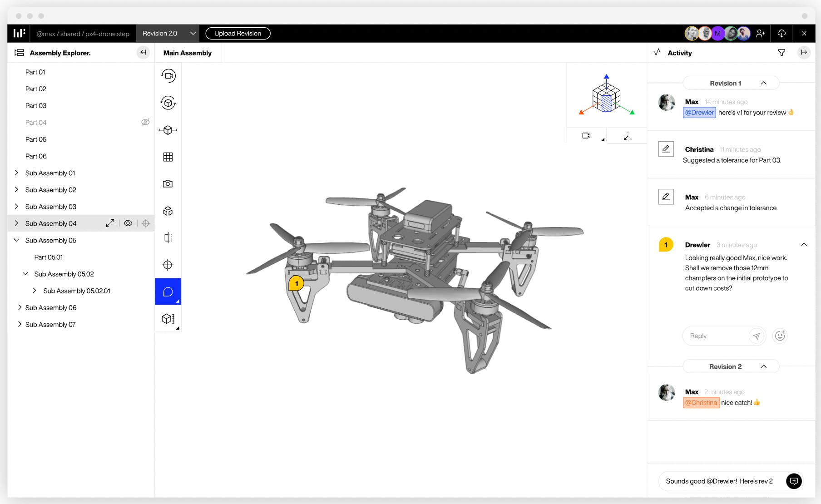821x504 pixels.
Task: Collapse Sub Assembly 05.02
Action: (25, 274)
